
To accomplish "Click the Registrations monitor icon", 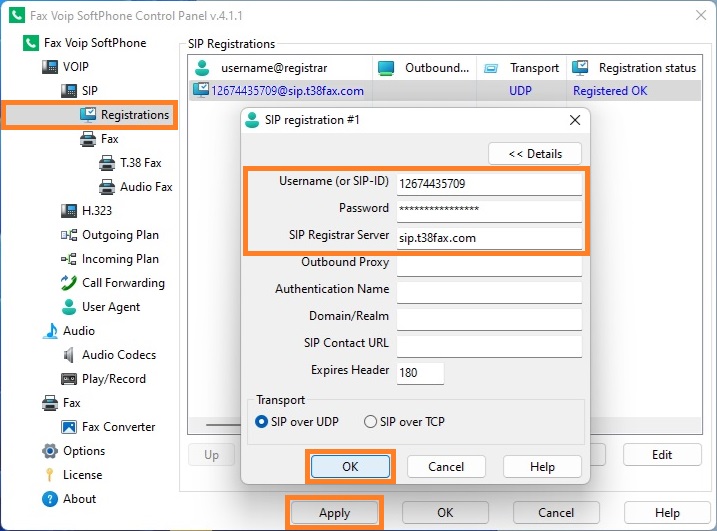I will tap(88, 115).
